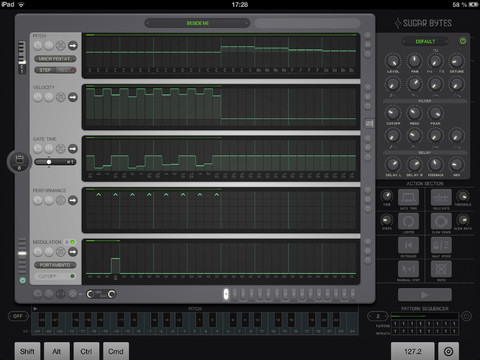Click the first round button in Pitch lane
The image size is (480, 360).
pos(38,46)
